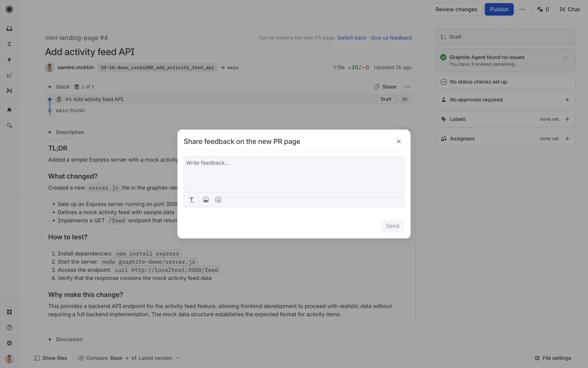The image size is (588, 368).
Task: Add a label with the plus button
Action: click(x=567, y=119)
